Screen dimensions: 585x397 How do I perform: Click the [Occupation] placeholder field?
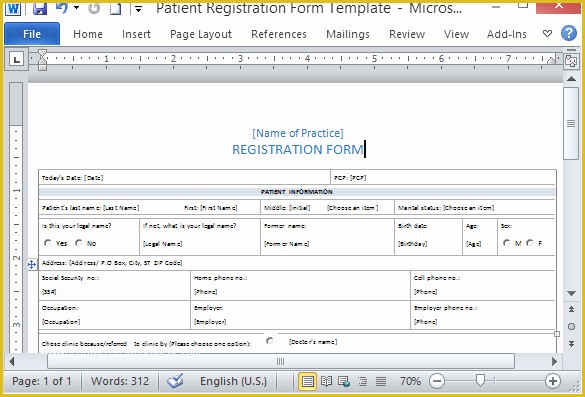[x=61, y=322]
